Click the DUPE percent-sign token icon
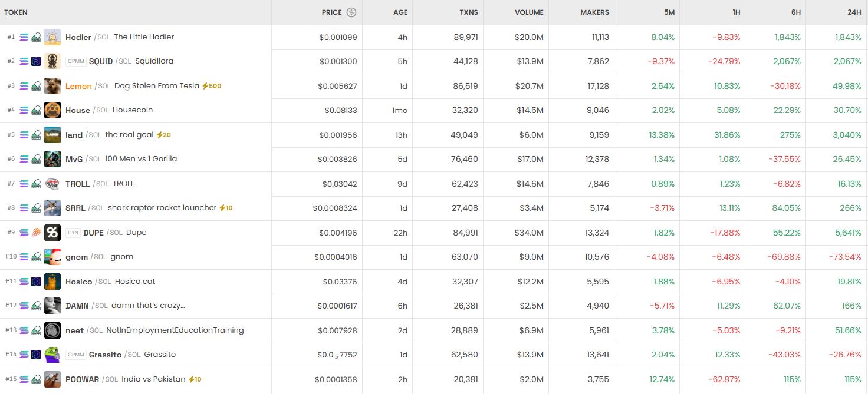Viewport: 868px width, 394px height. click(x=52, y=233)
